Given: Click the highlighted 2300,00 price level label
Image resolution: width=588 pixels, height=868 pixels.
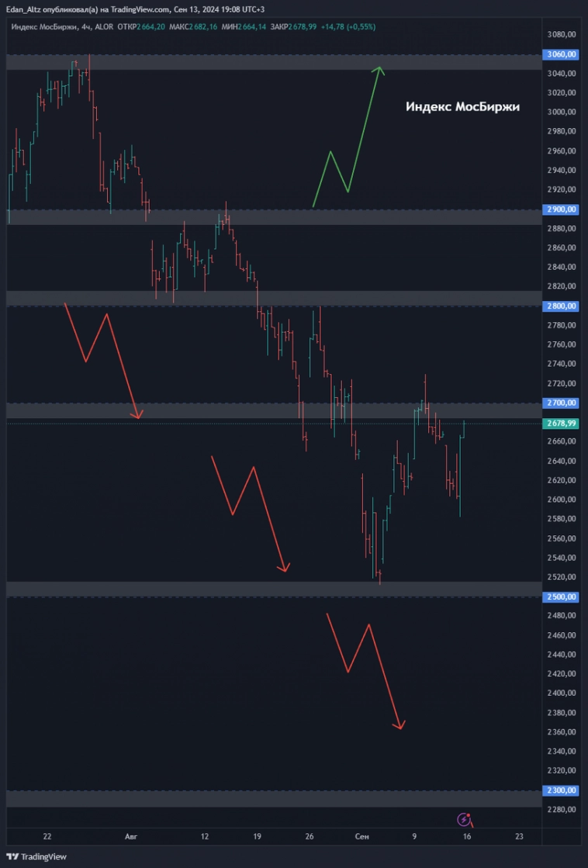Looking at the screenshot, I should pyautogui.click(x=562, y=790).
